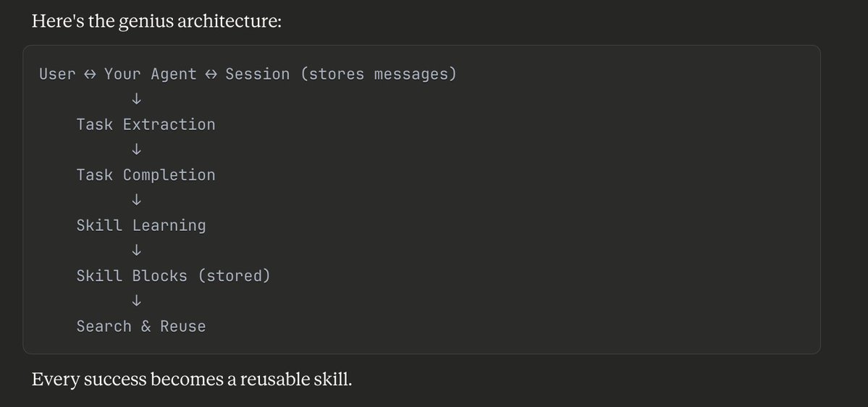Click the down arrow above Task Extraction
The width and height of the screenshot is (868, 407).
pyautogui.click(x=136, y=99)
